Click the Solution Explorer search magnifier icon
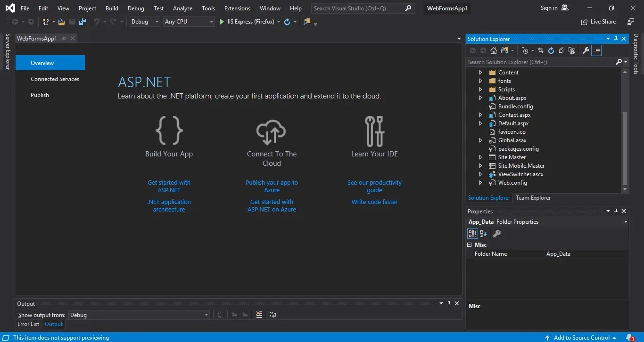The image size is (644, 342). [x=619, y=62]
